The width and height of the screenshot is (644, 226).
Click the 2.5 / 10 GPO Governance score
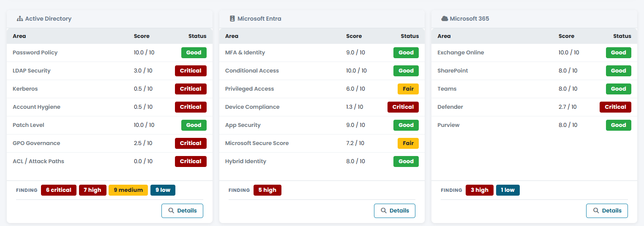(143, 143)
